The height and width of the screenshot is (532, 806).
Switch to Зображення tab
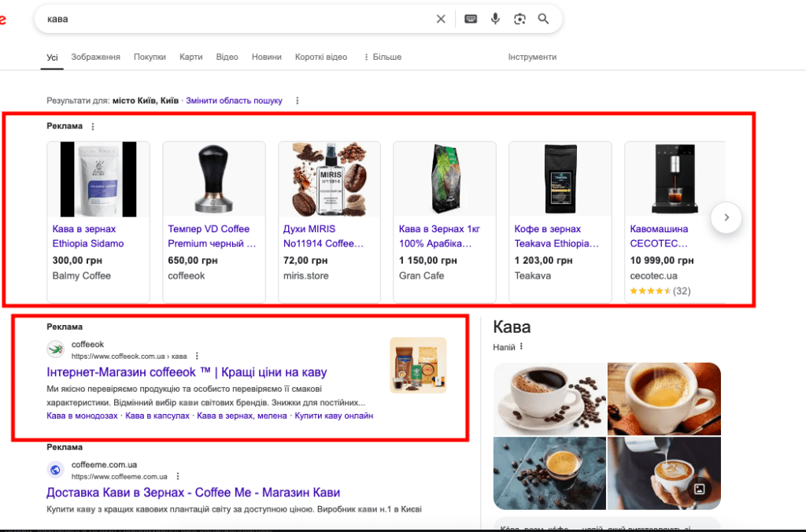(x=95, y=57)
